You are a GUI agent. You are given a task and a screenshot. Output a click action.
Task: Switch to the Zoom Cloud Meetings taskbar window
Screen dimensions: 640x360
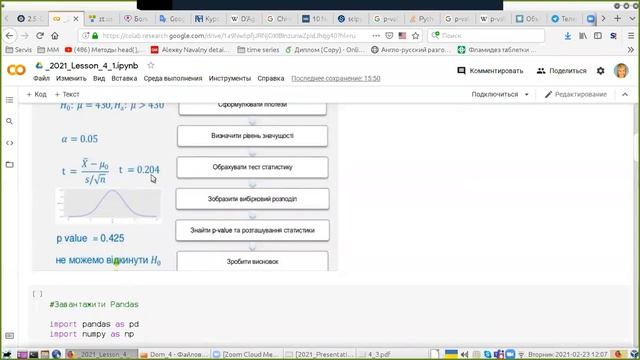pos(247,354)
